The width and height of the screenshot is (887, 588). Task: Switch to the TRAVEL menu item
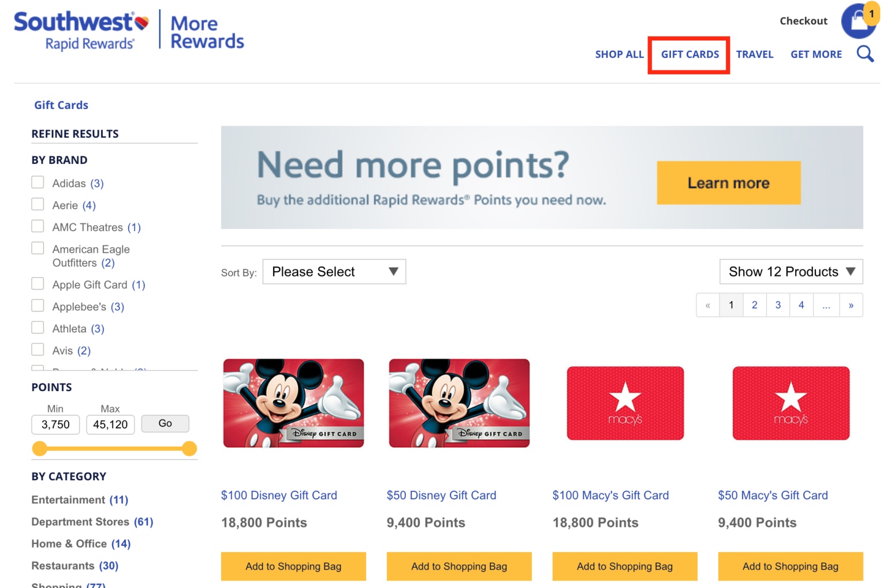click(755, 54)
